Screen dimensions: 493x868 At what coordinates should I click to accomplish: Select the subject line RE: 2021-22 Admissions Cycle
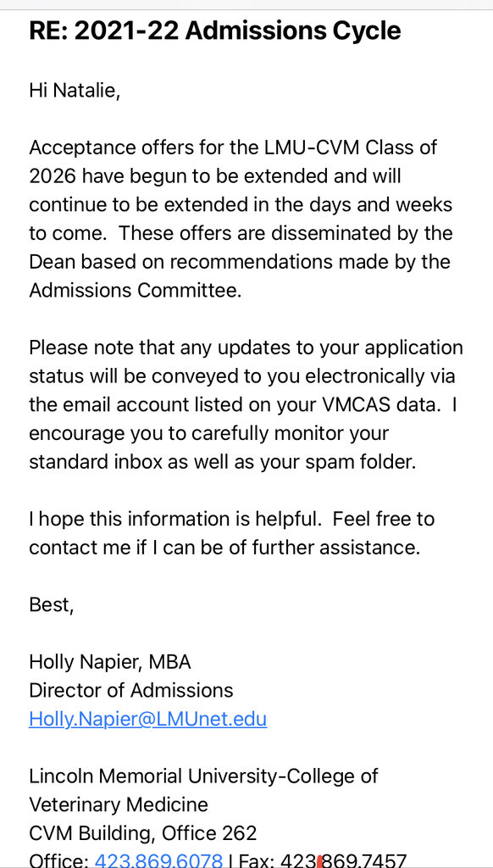click(214, 31)
